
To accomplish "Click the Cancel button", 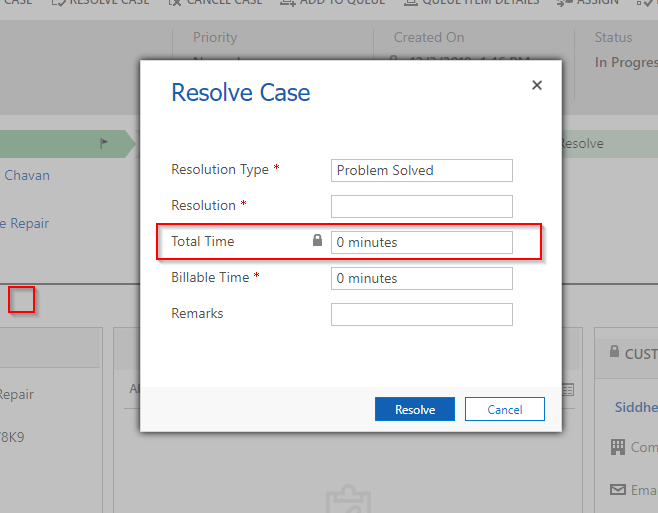I will (504, 409).
